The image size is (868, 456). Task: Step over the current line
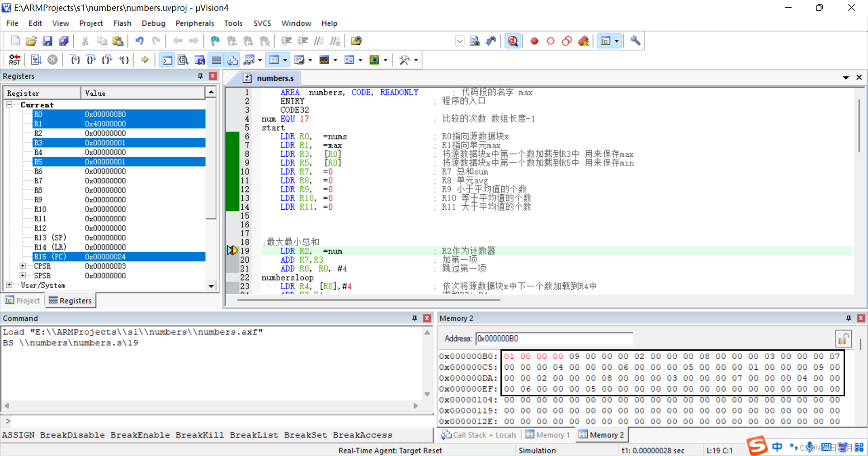click(x=91, y=60)
